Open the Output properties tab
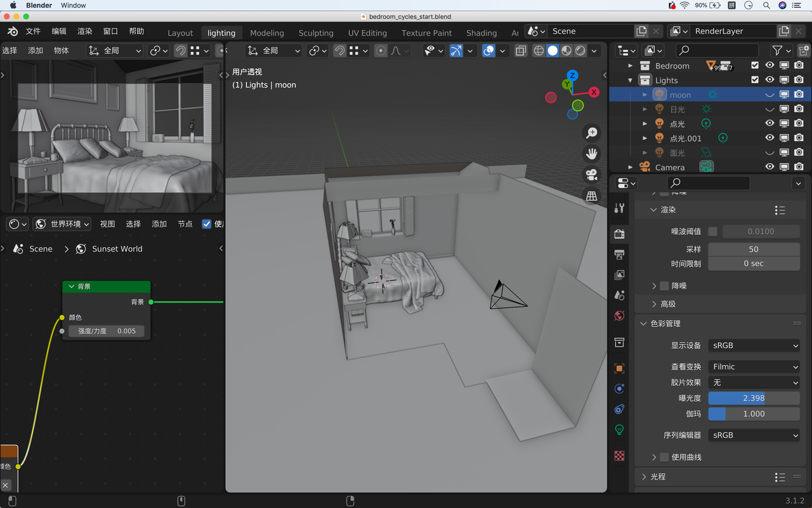 coord(620,255)
